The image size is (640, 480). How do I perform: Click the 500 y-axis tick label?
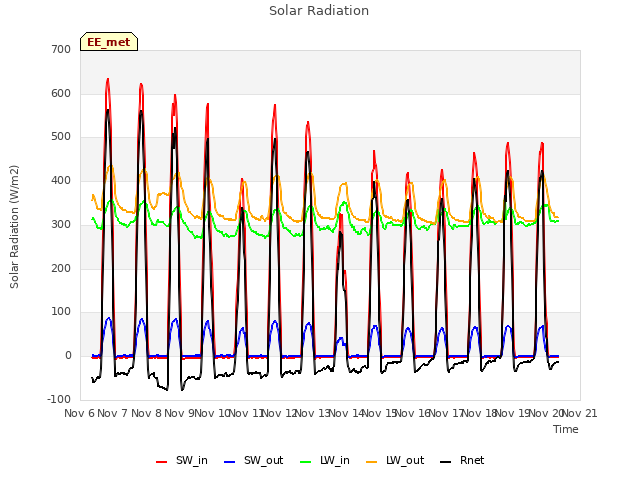61,137
